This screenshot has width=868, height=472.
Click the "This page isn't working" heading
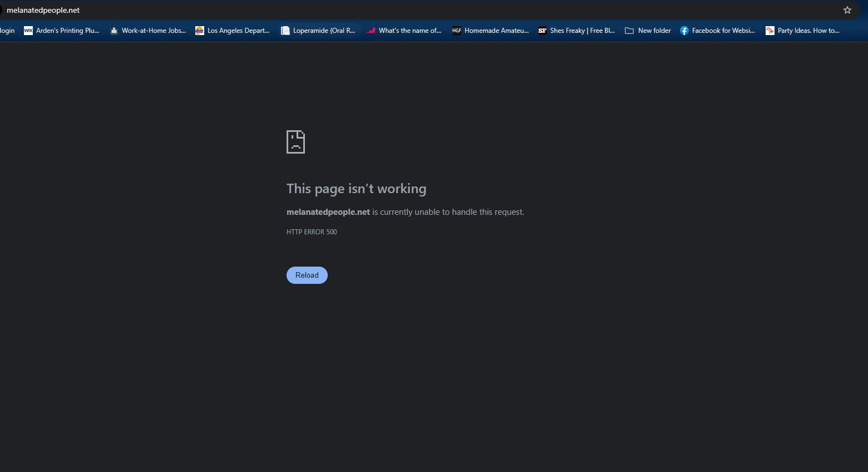[x=356, y=189]
